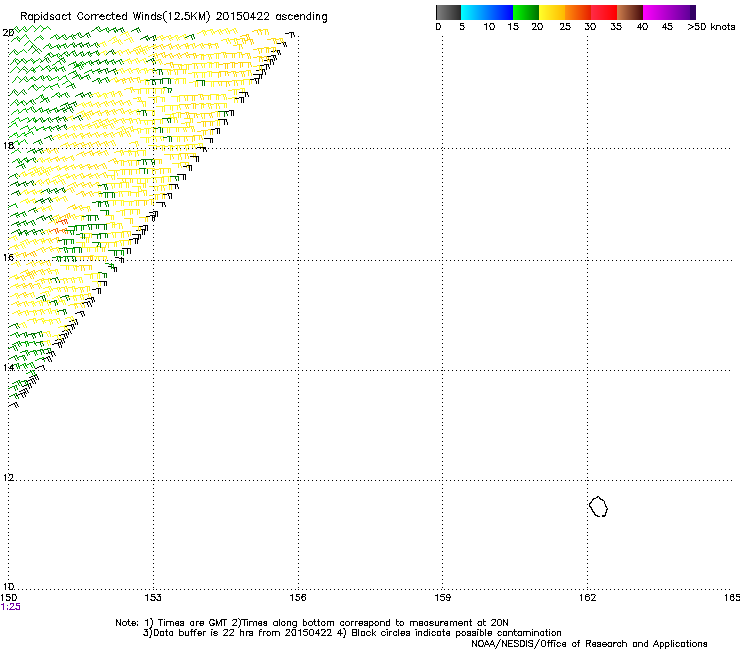Image resolution: width=740 pixels, height=650 pixels.
Task: Click the black island outline near 162
Action: pos(598,506)
